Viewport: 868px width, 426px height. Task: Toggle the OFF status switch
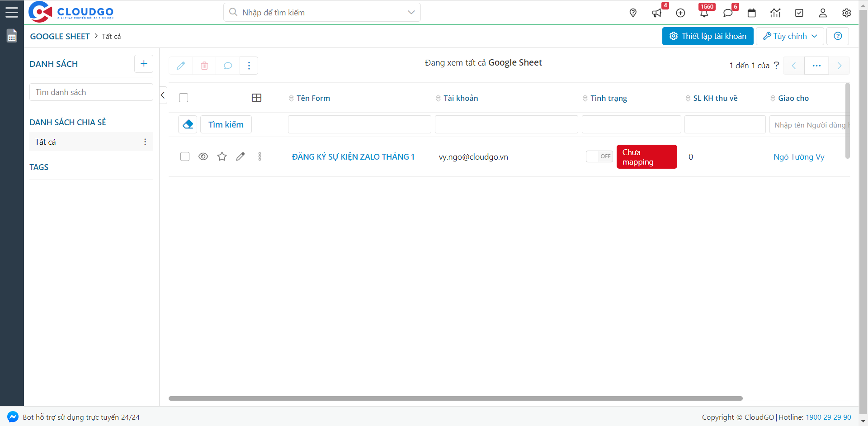point(599,156)
